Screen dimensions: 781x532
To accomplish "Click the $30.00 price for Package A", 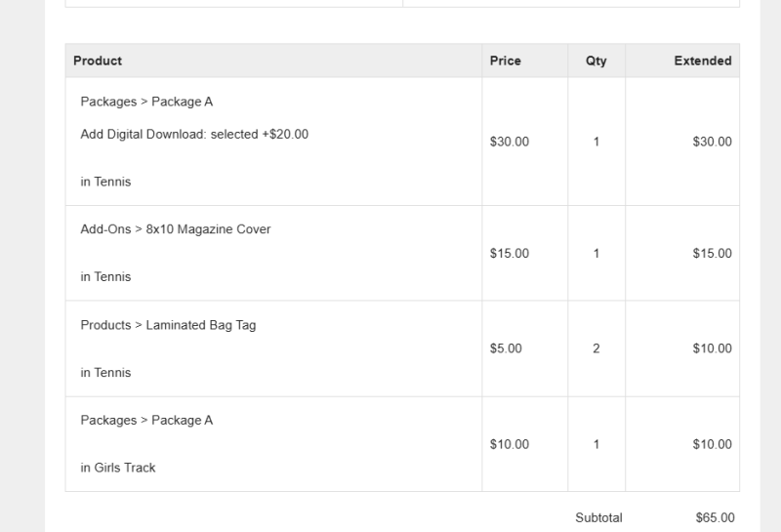I will pyautogui.click(x=509, y=142).
